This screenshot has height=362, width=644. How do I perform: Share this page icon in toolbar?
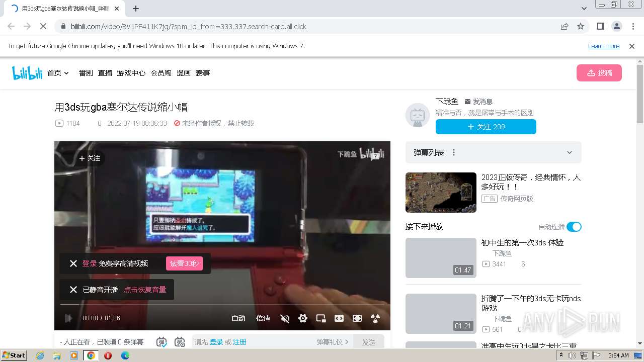(x=565, y=26)
